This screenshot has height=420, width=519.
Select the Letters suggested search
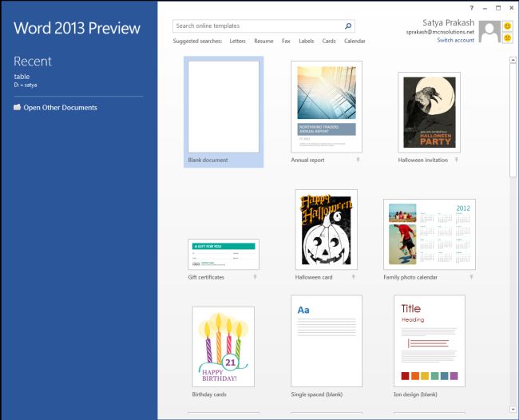point(237,41)
